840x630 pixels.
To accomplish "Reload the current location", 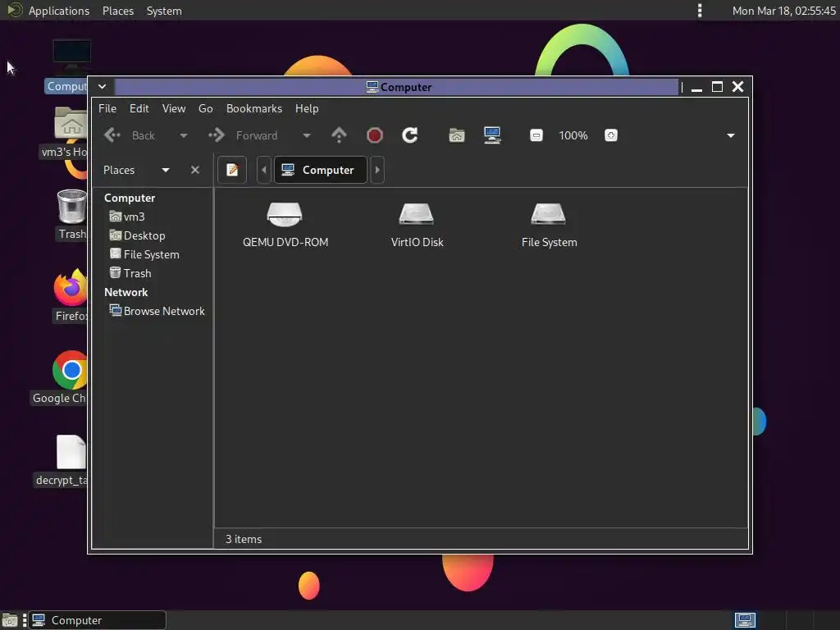I will coord(410,135).
